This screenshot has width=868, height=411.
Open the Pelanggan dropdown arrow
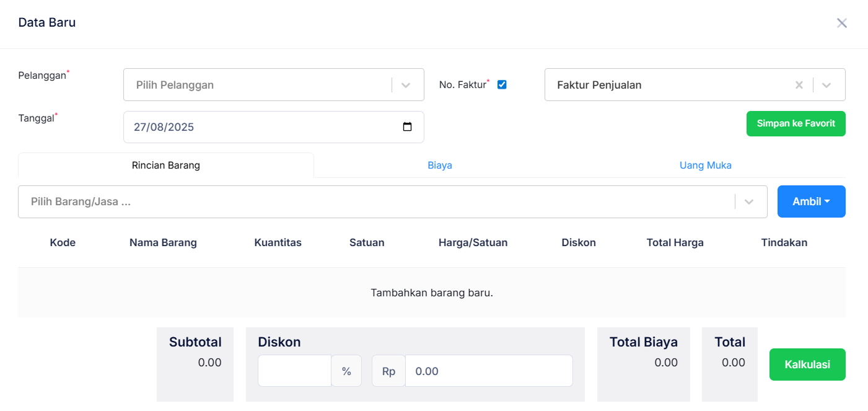406,84
